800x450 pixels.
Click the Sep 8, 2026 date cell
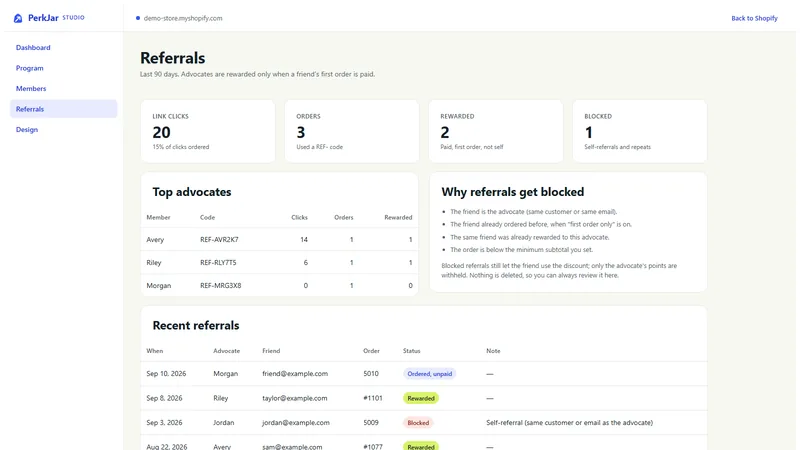click(x=164, y=398)
